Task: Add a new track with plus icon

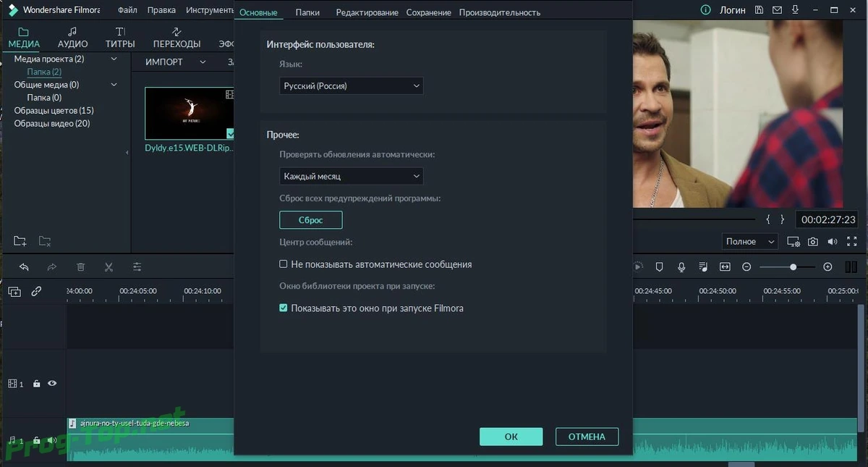Action: tap(14, 291)
